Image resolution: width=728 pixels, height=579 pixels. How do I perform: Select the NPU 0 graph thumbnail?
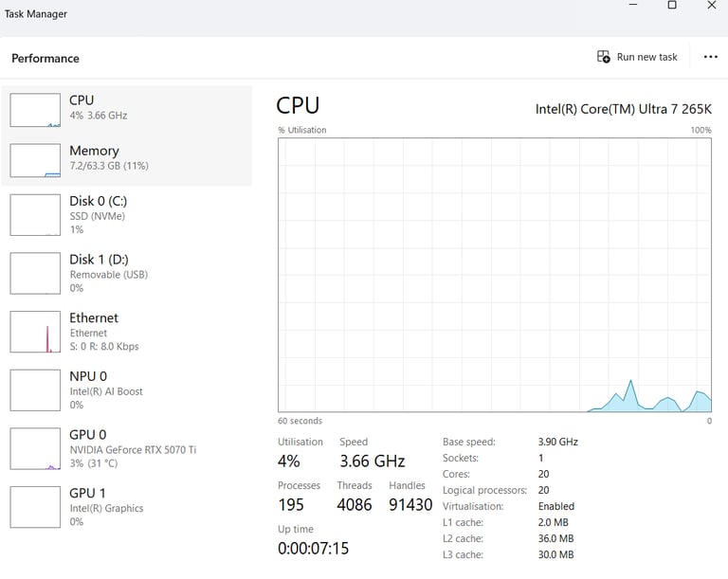pos(35,390)
